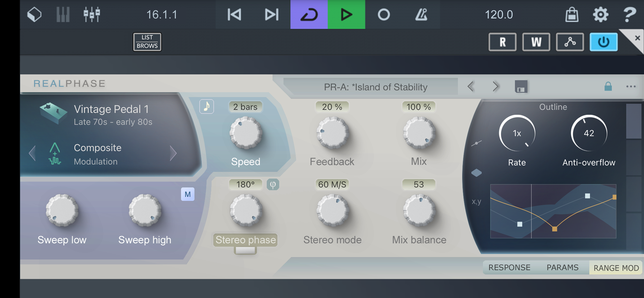
Task: Open the three-dots more menu
Action: coord(631,87)
